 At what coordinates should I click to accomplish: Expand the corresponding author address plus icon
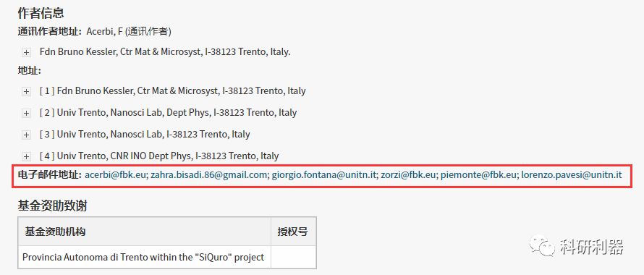coord(26,53)
